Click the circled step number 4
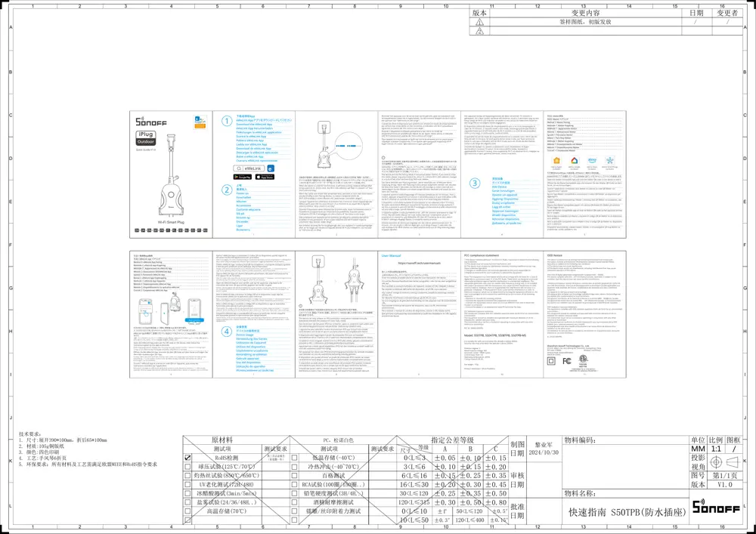756x534 pixels. (x=226, y=330)
